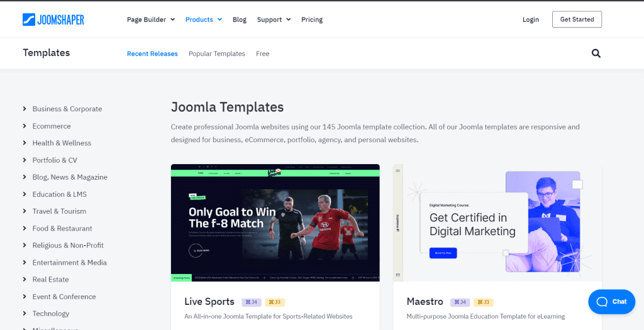Select the Technology category
Viewport: 644px width, 330px height.
(x=51, y=314)
